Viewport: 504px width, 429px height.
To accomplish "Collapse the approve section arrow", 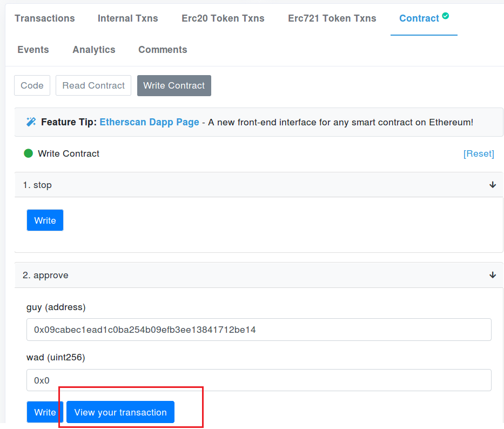I will coord(493,275).
